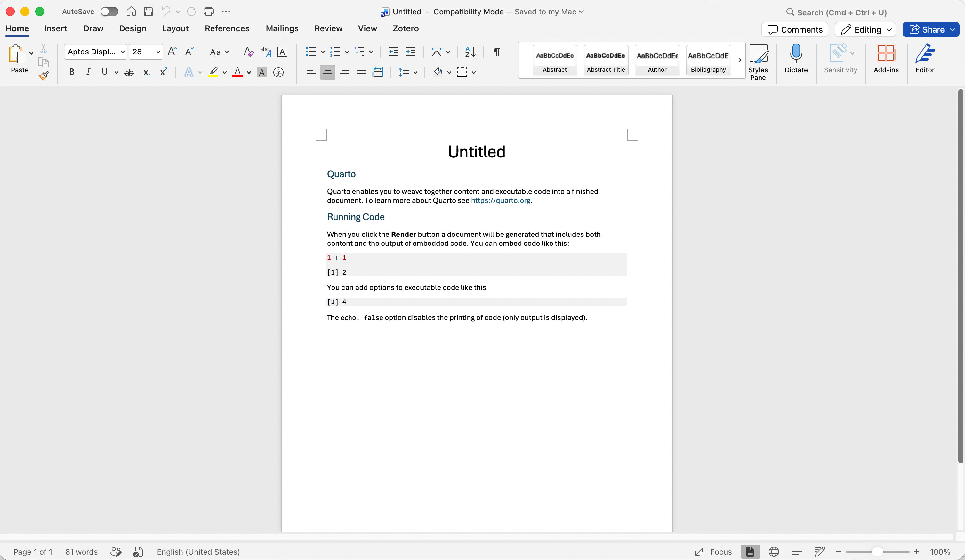Switch to Print Layout view
This screenshot has width=965, height=560.
750,552
